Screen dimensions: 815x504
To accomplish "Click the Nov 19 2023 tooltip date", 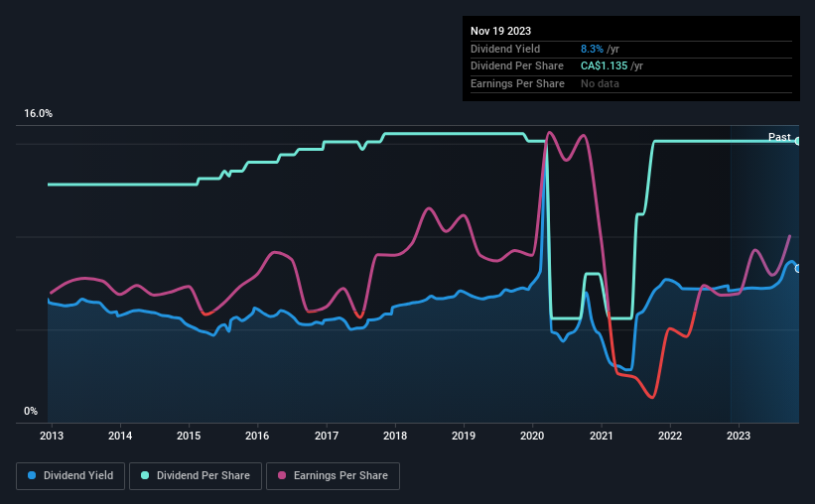I will click(x=500, y=31).
